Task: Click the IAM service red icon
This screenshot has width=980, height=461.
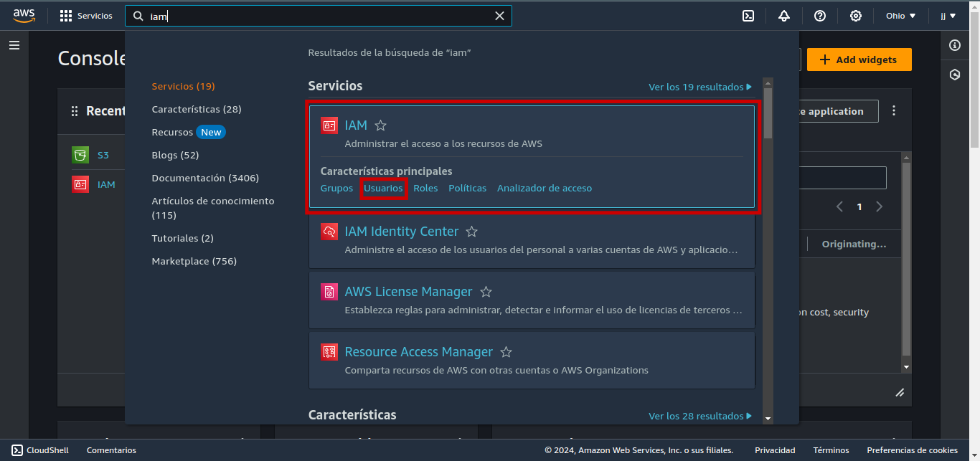Action: coord(329,125)
